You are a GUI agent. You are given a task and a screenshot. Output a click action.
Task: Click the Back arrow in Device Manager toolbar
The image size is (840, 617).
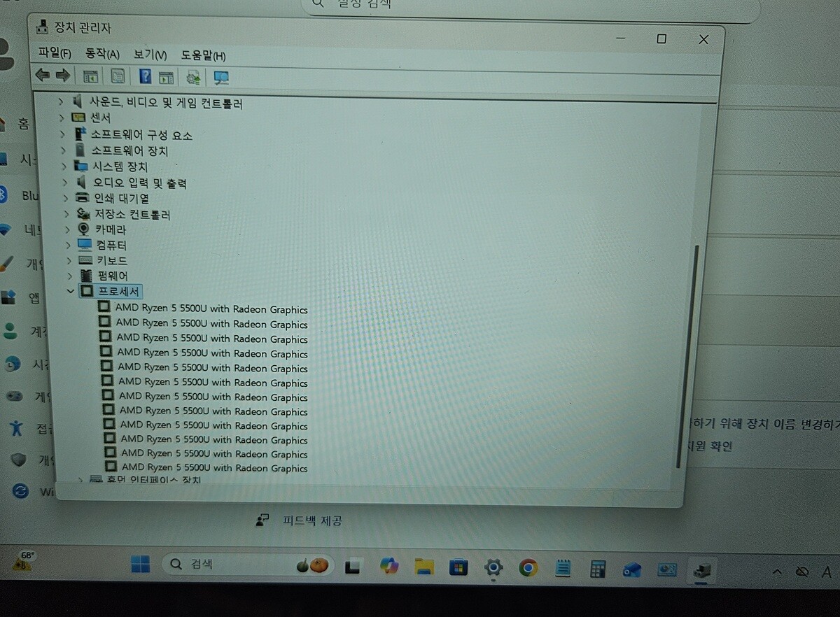point(42,75)
